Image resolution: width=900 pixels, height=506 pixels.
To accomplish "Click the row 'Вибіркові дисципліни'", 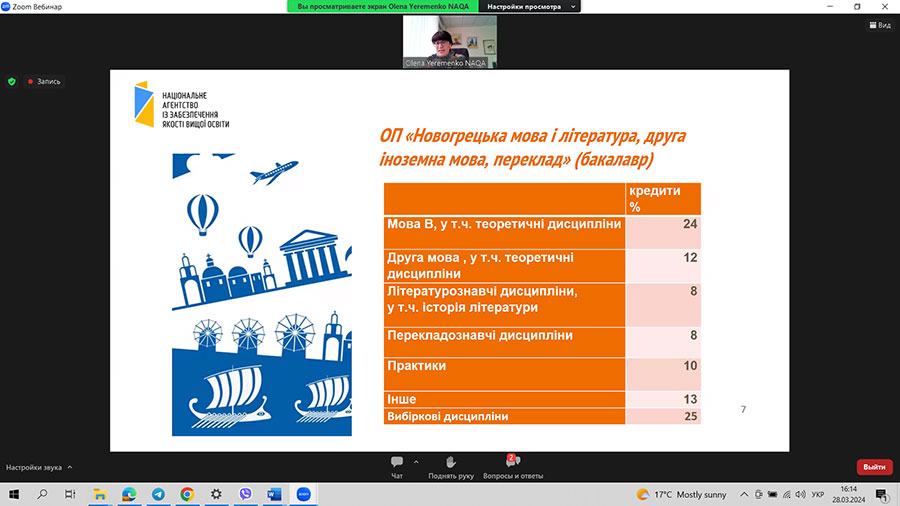I will click(x=542, y=417).
